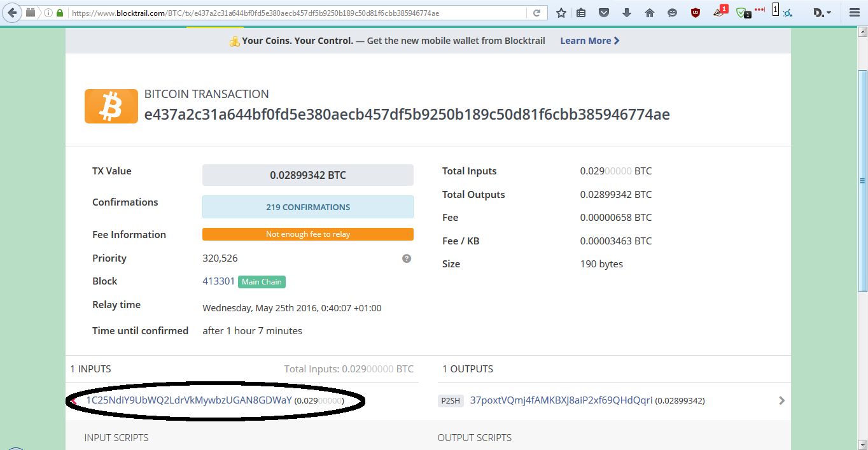Open the bookmarks list icon
The width and height of the screenshot is (868, 450).
pyautogui.click(x=581, y=13)
